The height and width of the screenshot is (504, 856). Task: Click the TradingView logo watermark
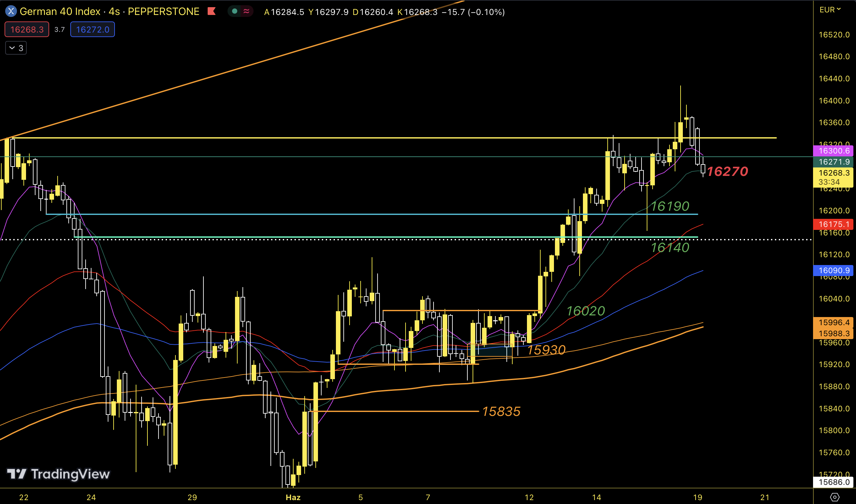tap(59, 474)
